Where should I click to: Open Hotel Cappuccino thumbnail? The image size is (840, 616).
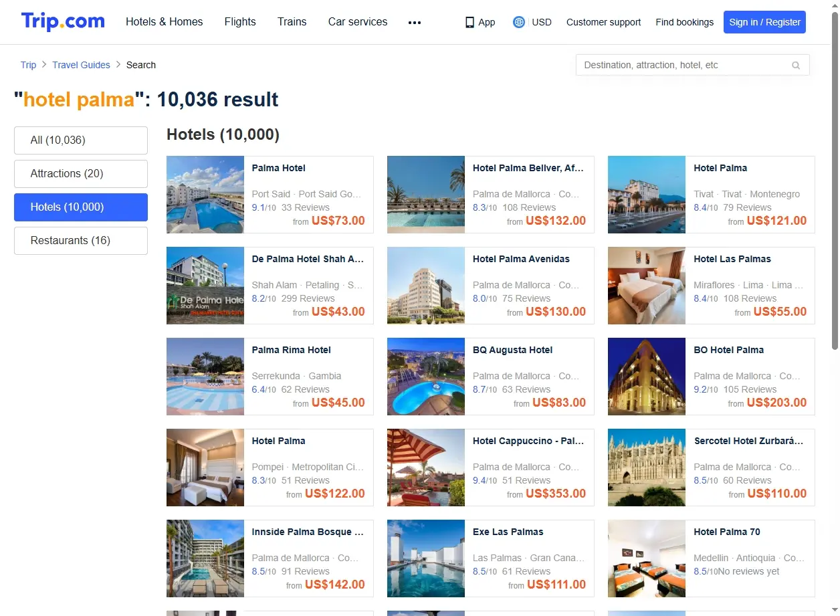pyautogui.click(x=426, y=468)
